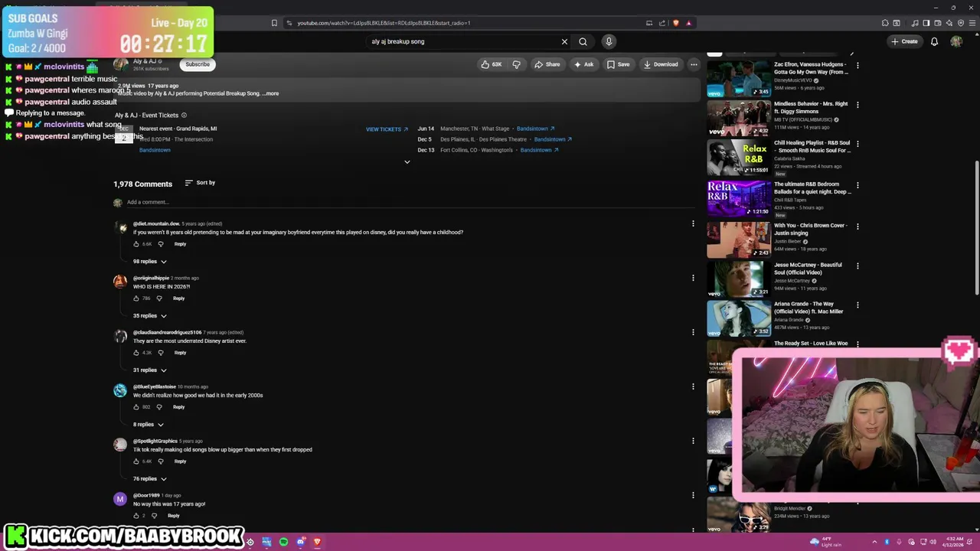Show hidden system tray icons chevron
The height and width of the screenshot is (551, 980).
tap(876, 543)
